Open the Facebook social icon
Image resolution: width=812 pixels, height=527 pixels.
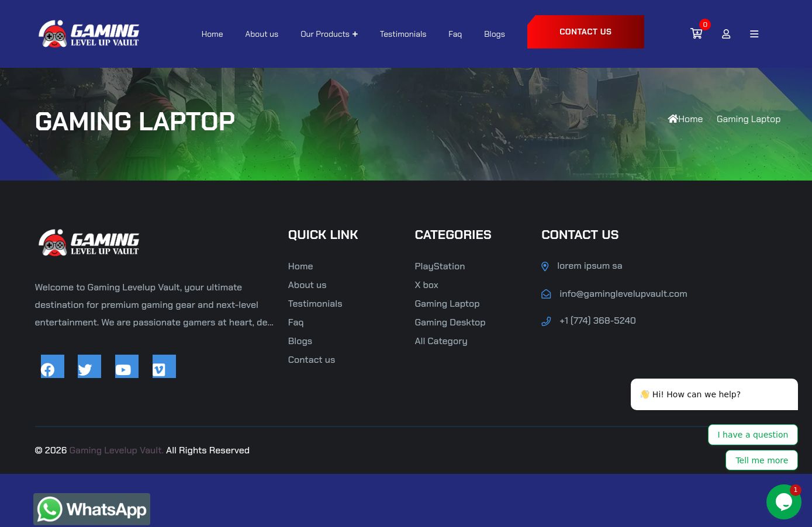pyautogui.click(x=52, y=367)
